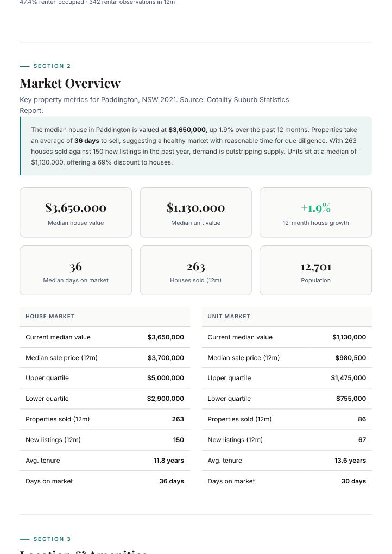This screenshot has width=392, height=554.
Task: Click unit New listings value 67
Action: (x=362, y=440)
